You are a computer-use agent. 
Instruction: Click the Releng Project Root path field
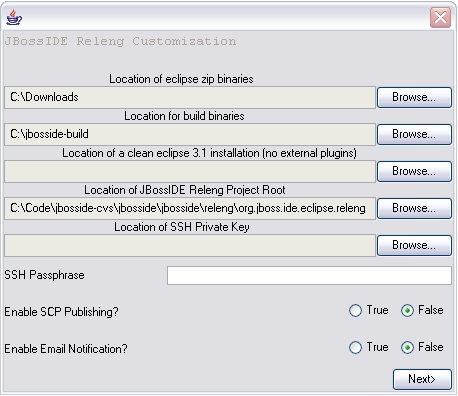pos(190,208)
